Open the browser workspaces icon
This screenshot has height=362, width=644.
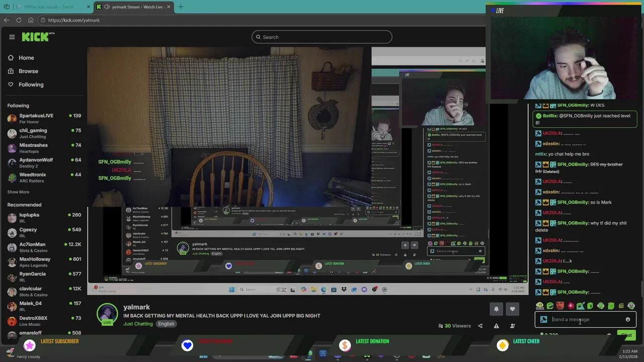7,7
